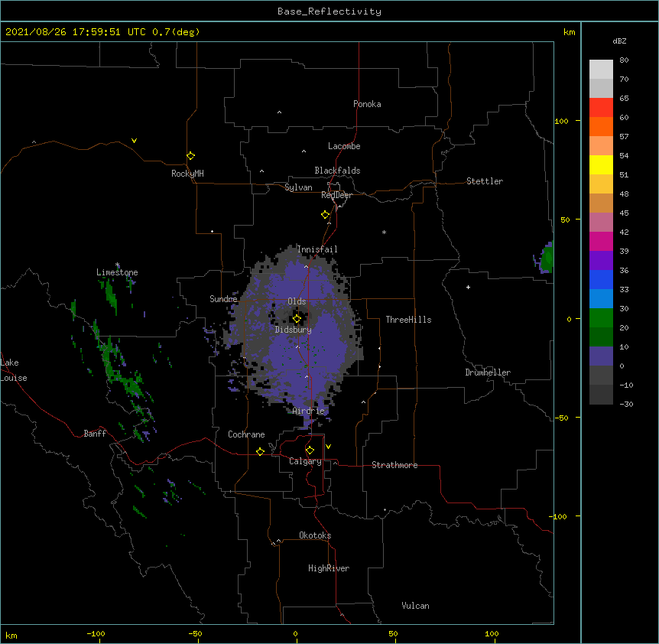659x644 pixels.
Task: Click the Innisfail city label
Action: [x=317, y=249]
